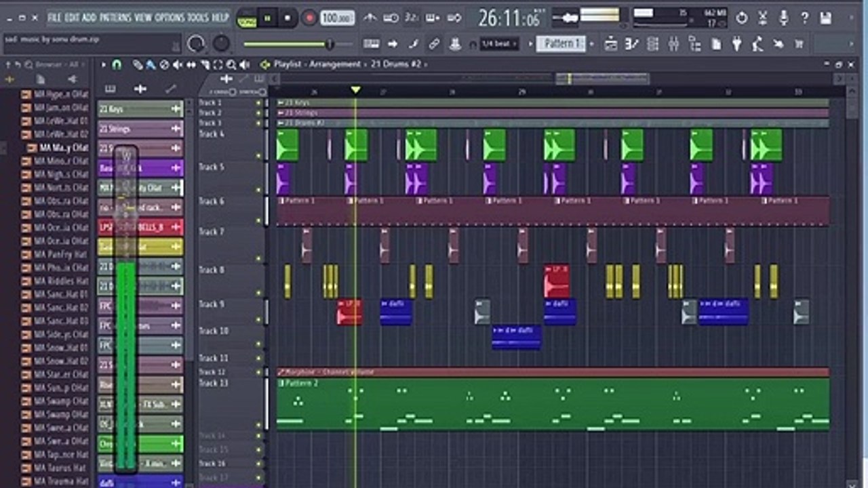Mute Track 6 using its green dot
The height and width of the screenshot is (488, 868).
[x=258, y=221]
